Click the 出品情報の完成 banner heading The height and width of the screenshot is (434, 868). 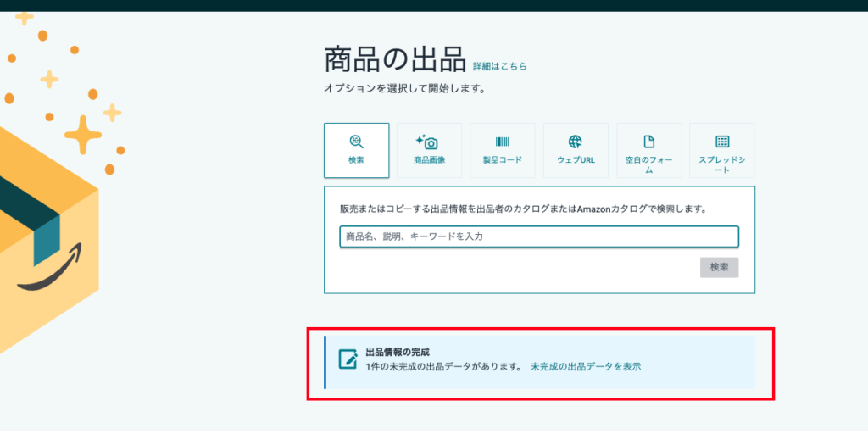tap(397, 352)
